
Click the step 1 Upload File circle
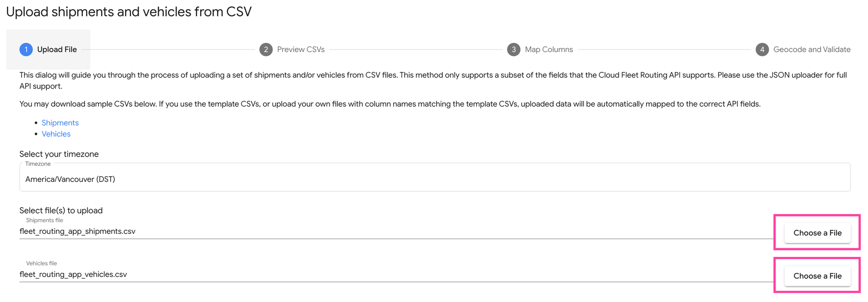click(x=26, y=49)
